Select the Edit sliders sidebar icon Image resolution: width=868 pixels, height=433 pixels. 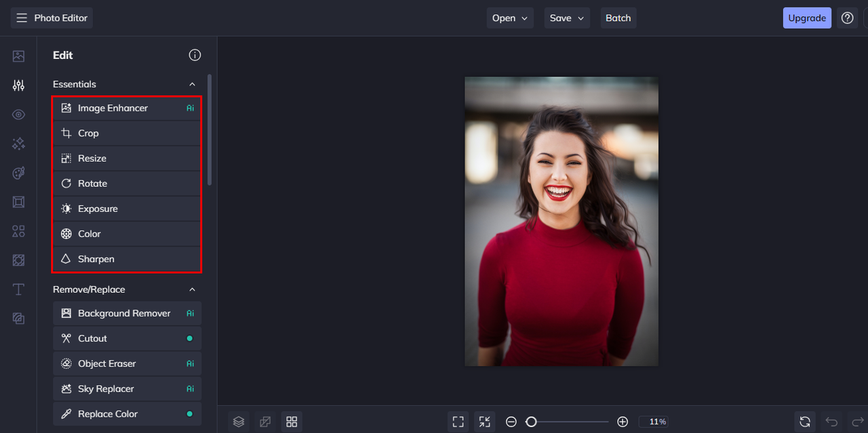pyautogui.click(x=18, y=85)
